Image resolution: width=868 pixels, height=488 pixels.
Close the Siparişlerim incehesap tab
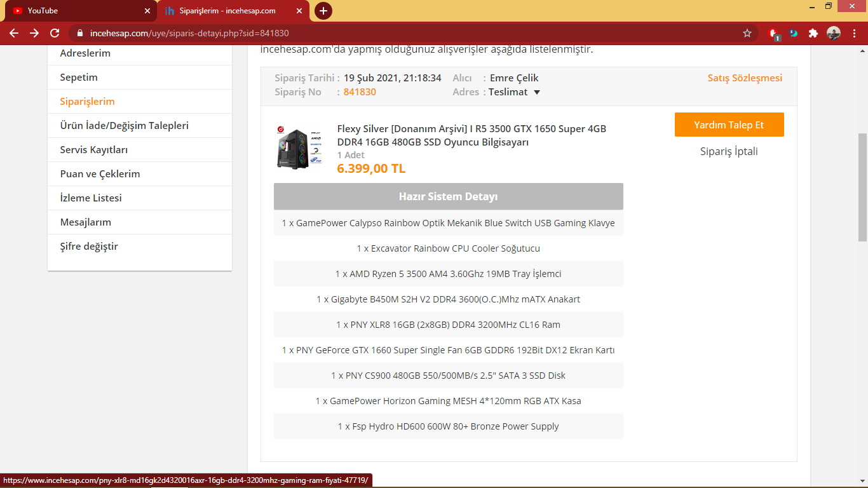pyautogui.click(x=299, y=11)
